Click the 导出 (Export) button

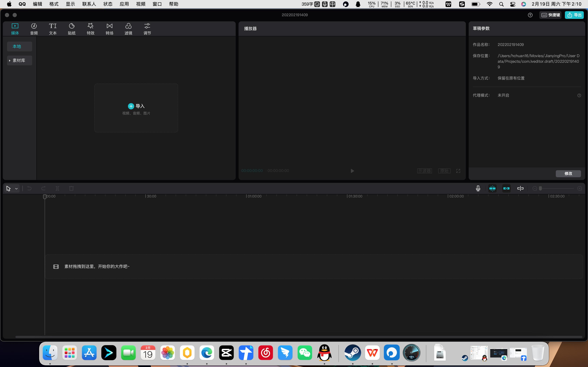click(x=574, y=15)
